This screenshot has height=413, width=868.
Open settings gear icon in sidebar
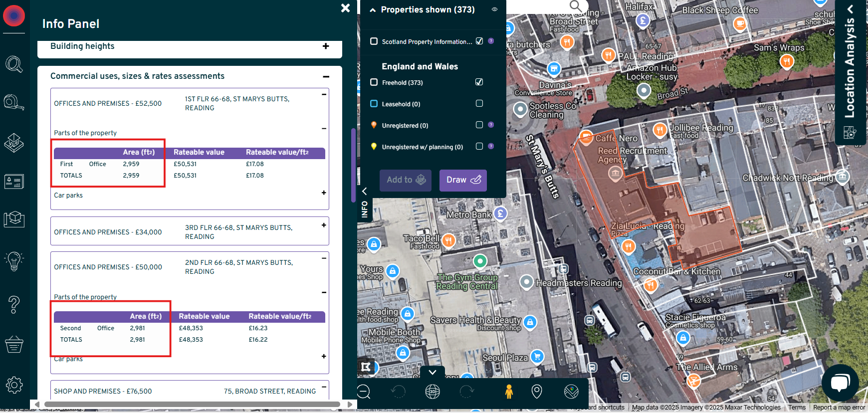14,385
